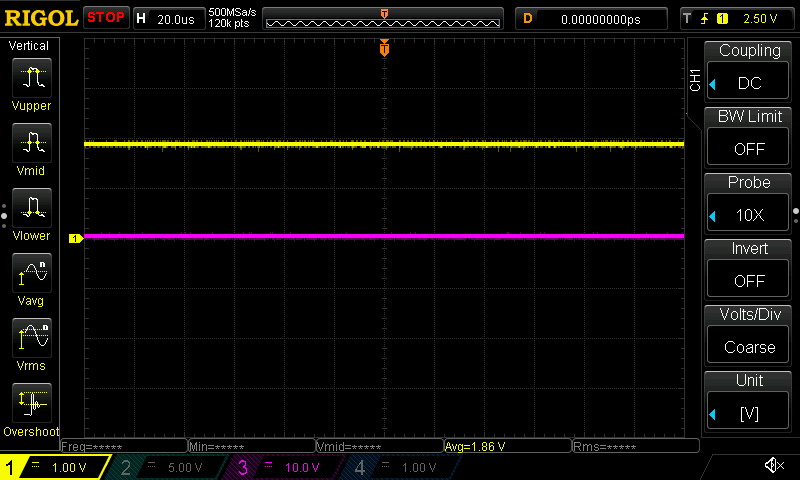Click the trigger marker in the overview bar
This screenshot has width=800, height=480.
[x=384, y=14]
